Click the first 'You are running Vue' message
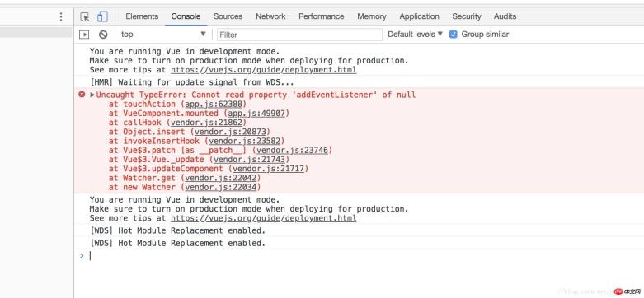The height and width of the screenshot is (298, 644). [x=185, y=52]
